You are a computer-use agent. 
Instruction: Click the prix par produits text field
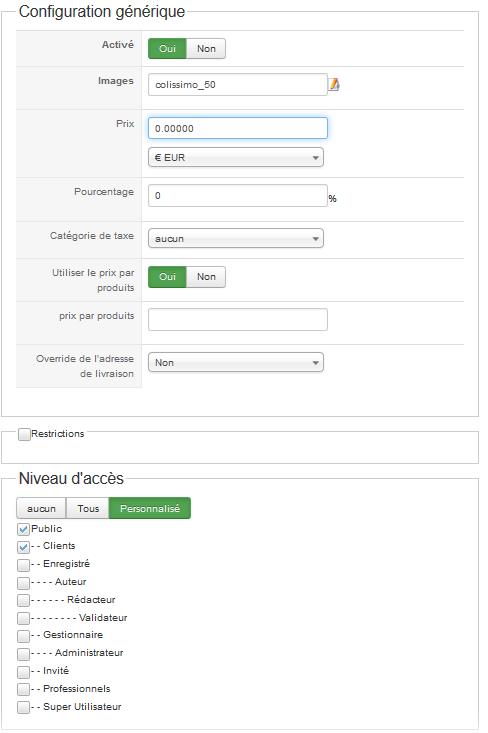coord(238,319)
